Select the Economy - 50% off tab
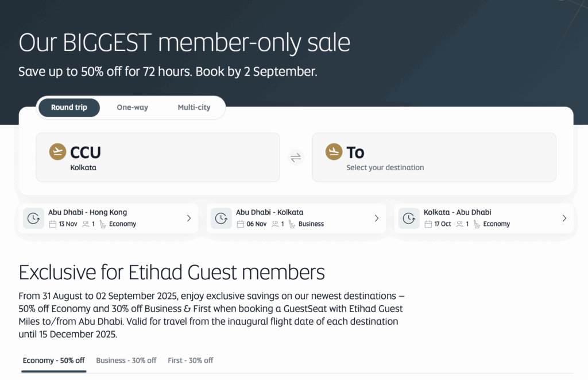Image resolution: width=588 pixels, height=380 pixels. point(53,360)
